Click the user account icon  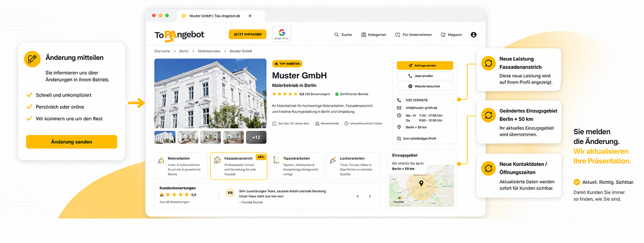point(473,35)
